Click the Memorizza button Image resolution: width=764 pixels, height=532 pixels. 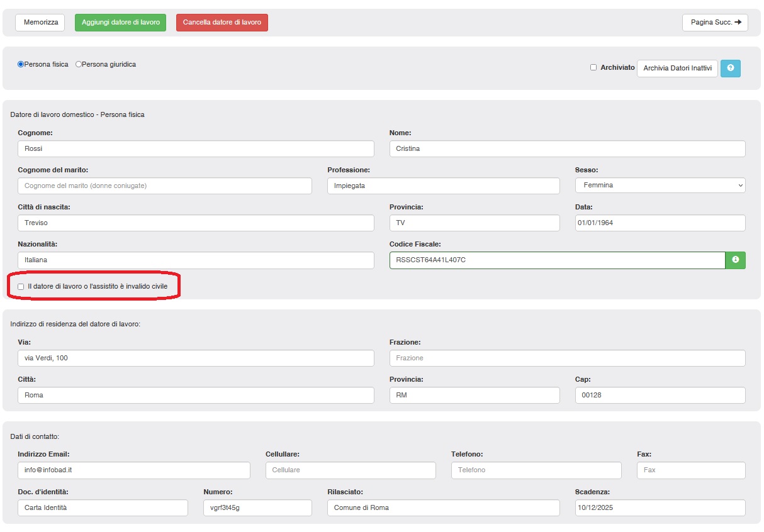(x=40, y=23)
